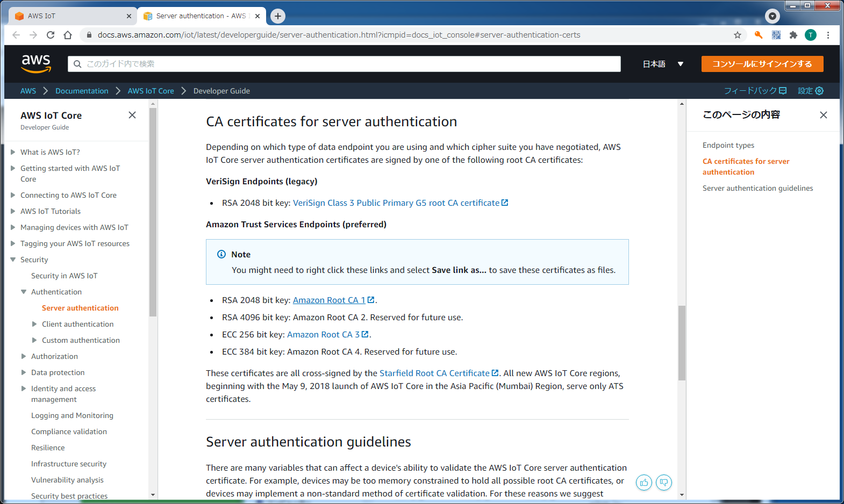Open Compliance validation page
The image size is (844, 504).
pyautogui.click(x=69, y=431)
